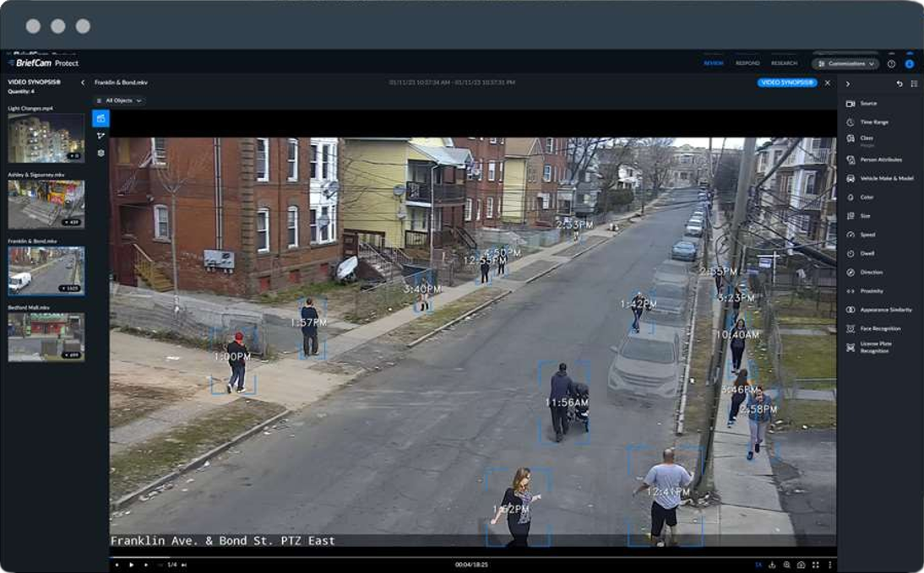
Task: Open the Ashley & Sigourney.mkv thumbnail
Action: 46,203
